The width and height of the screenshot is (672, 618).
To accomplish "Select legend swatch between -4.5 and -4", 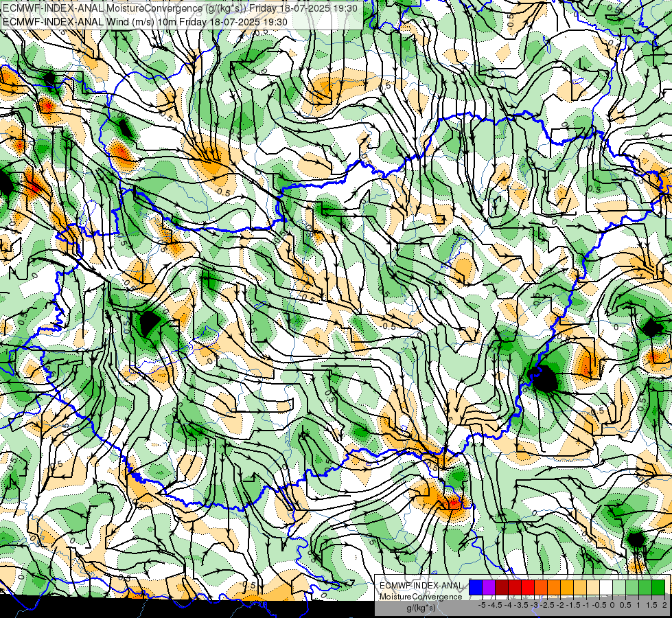I will 502,587.
